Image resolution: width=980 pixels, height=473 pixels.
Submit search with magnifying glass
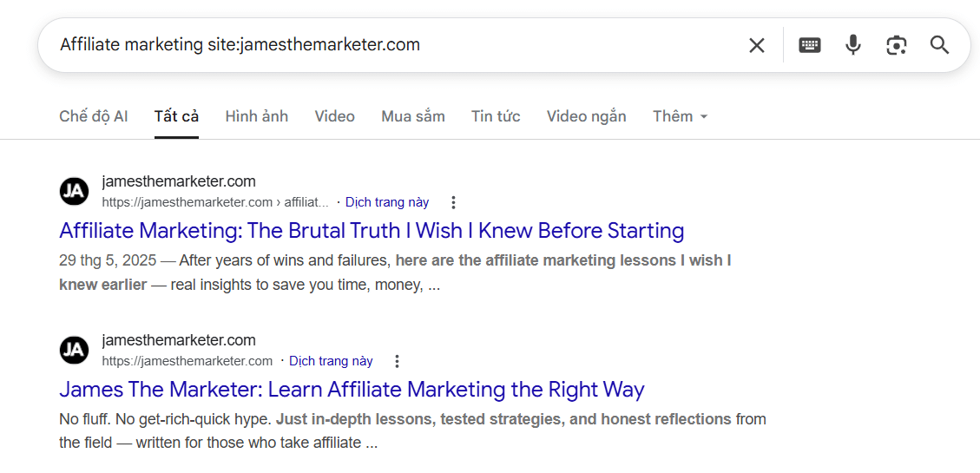coord(939,45)
